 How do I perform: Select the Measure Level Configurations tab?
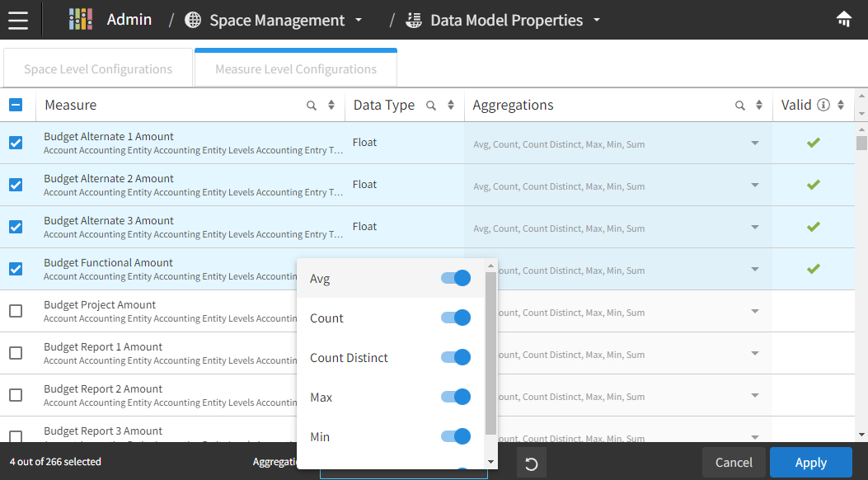pos(295,67)
